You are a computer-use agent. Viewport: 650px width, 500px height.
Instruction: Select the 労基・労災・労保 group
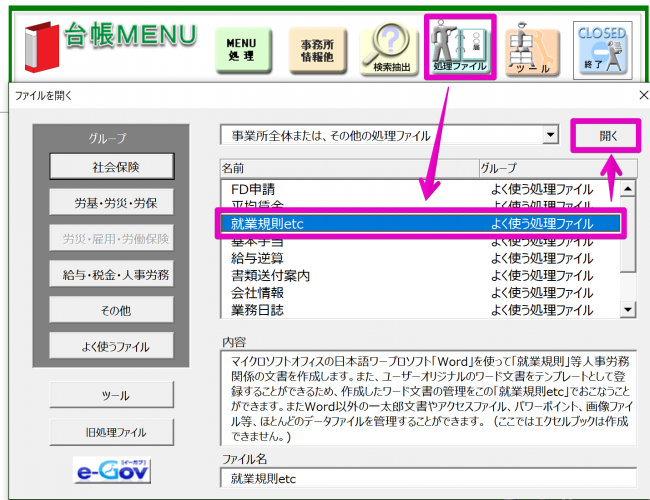(x=113, y=202)
